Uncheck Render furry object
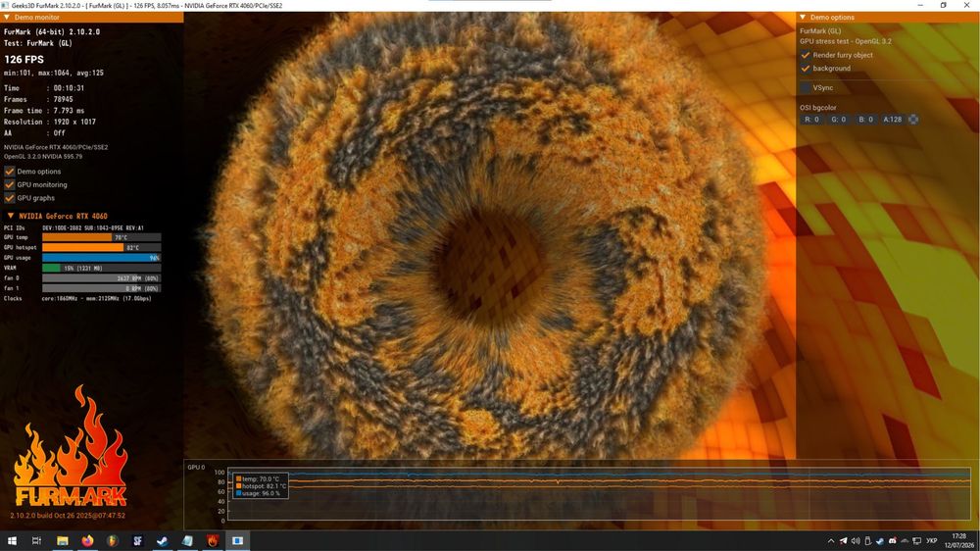 click(806, 55)
